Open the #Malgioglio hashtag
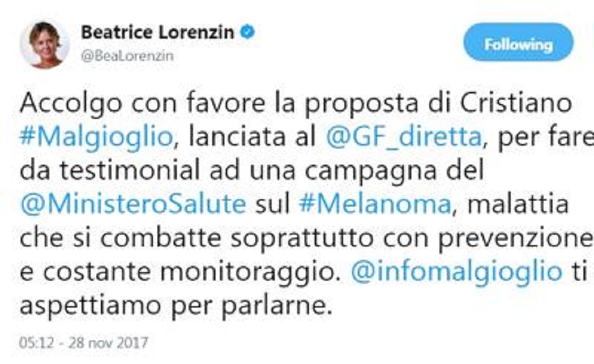 tap(96, 138)
